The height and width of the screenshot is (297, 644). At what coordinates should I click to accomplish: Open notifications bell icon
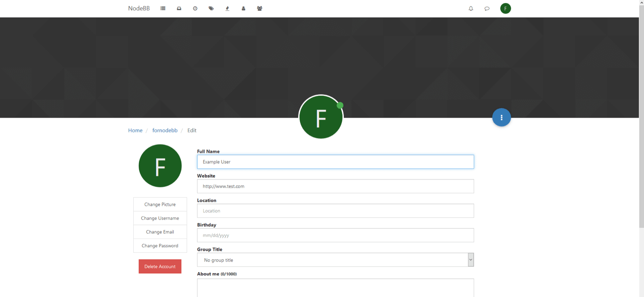471,8
